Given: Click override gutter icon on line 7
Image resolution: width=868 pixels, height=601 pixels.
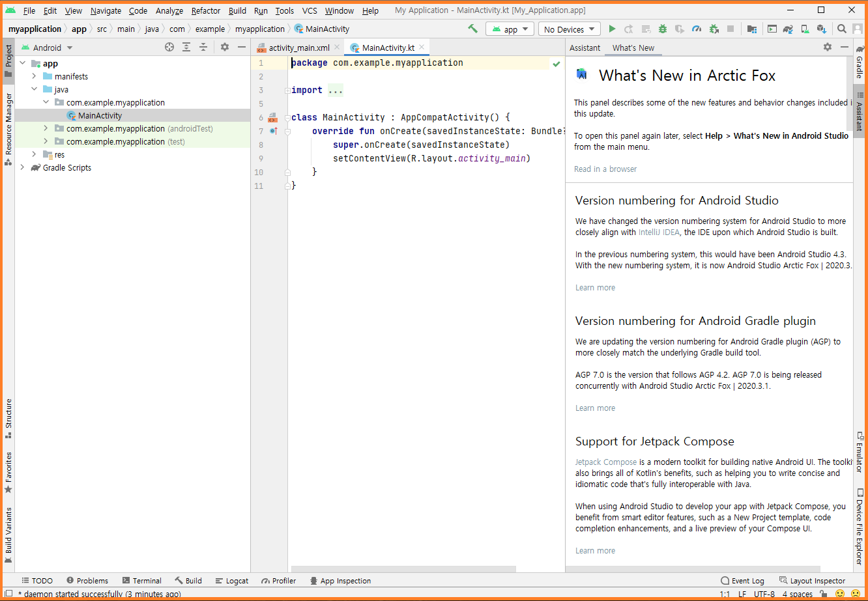Looking at the screenshot, I should [273, 131].
